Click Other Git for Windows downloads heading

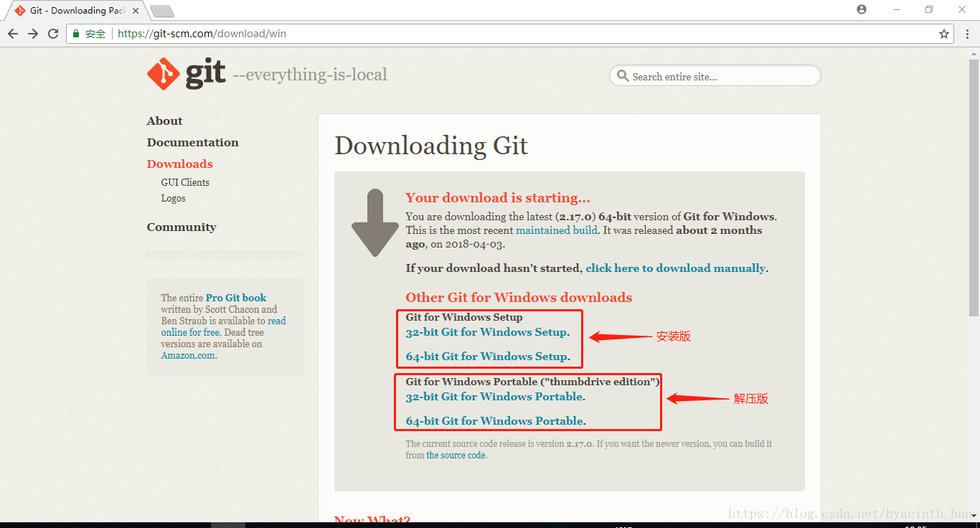pos(519,298)
